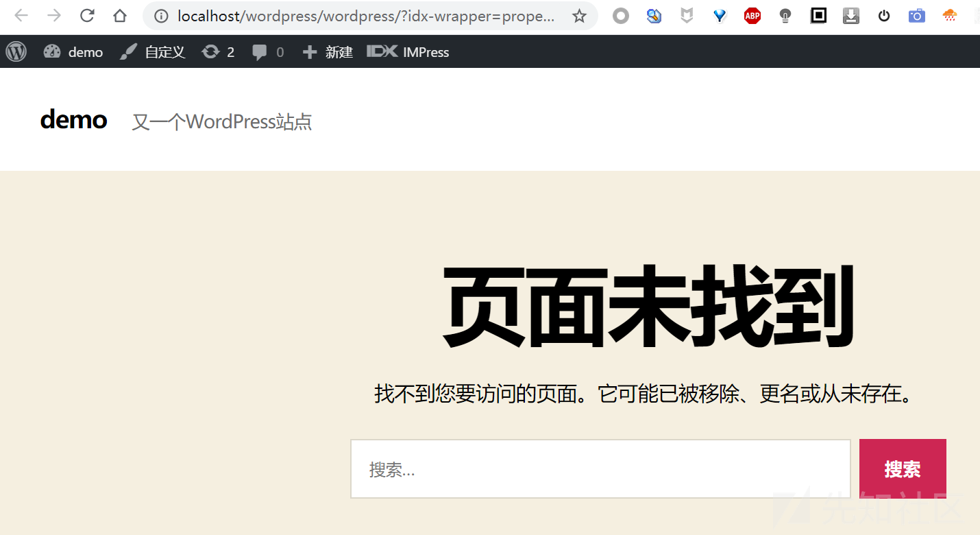Open the 自定义 customizer link
Screen dimensions: 980x535
click(153, 52)
